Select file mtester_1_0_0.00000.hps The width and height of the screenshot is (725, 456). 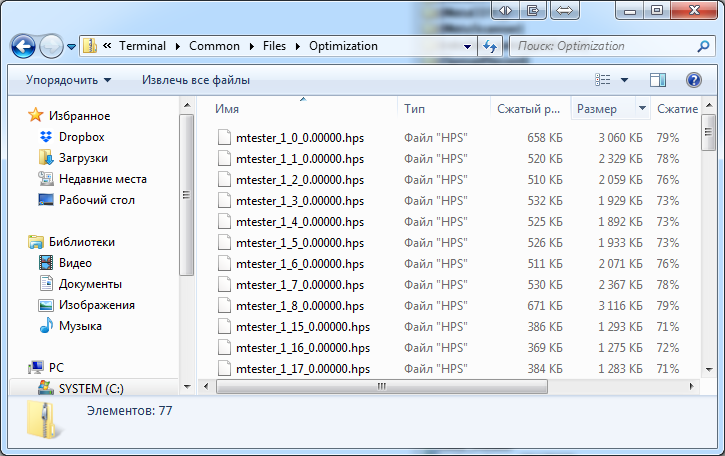click(300, 138)
